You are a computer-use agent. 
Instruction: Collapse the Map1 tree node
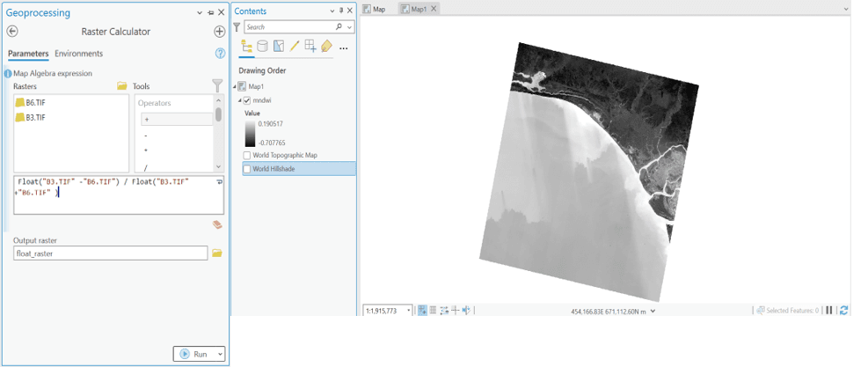[x=236, y=87]
